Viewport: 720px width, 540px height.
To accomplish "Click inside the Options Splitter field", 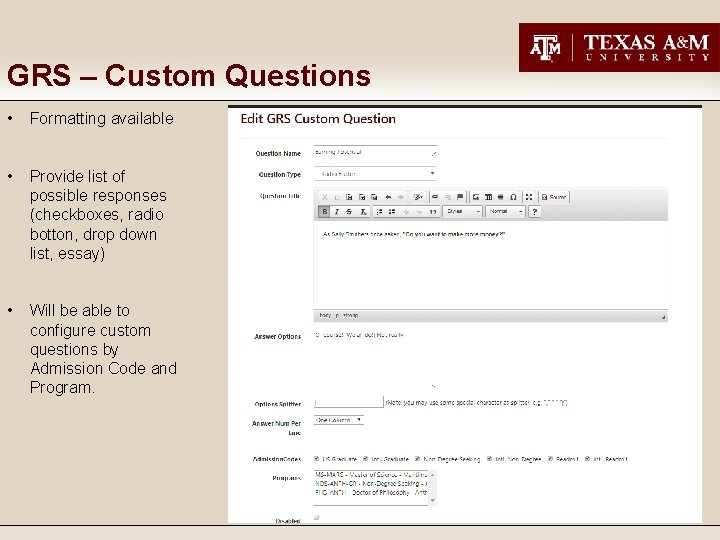I will tap(349, 402).
